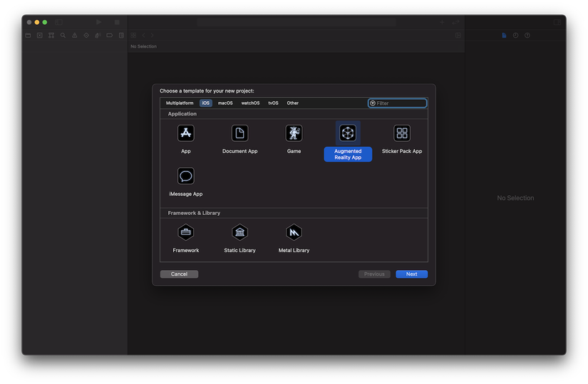The height and width of the screenshot is (384, 588).
Task: Open the Debug navigator
Action: [x=98, y=35]
